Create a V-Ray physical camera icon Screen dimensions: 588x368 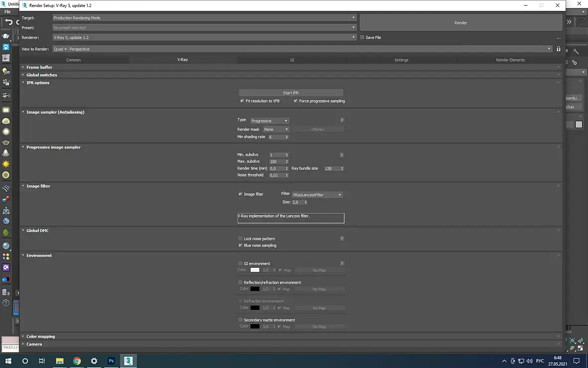6,95
